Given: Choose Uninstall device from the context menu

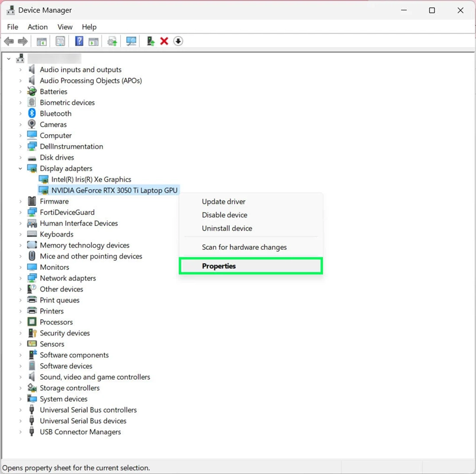Looking at the screenshot, I should (x=227, y=228).
